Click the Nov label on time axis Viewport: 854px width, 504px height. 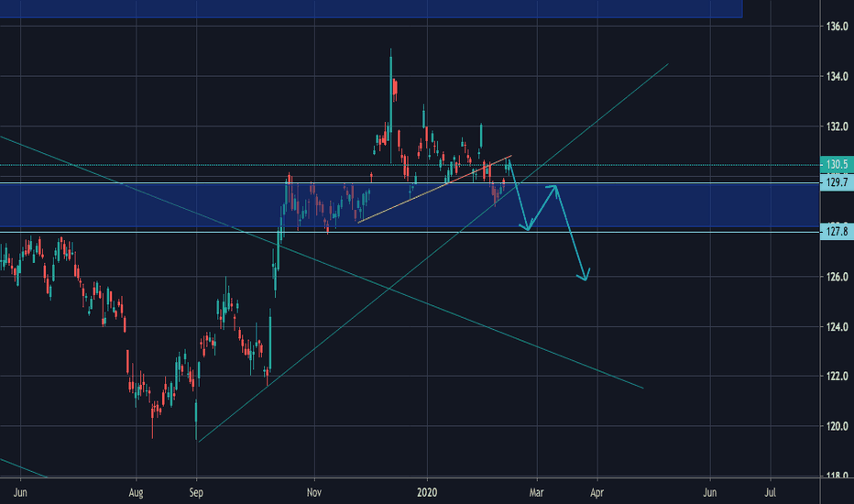(x=314, y=493)
